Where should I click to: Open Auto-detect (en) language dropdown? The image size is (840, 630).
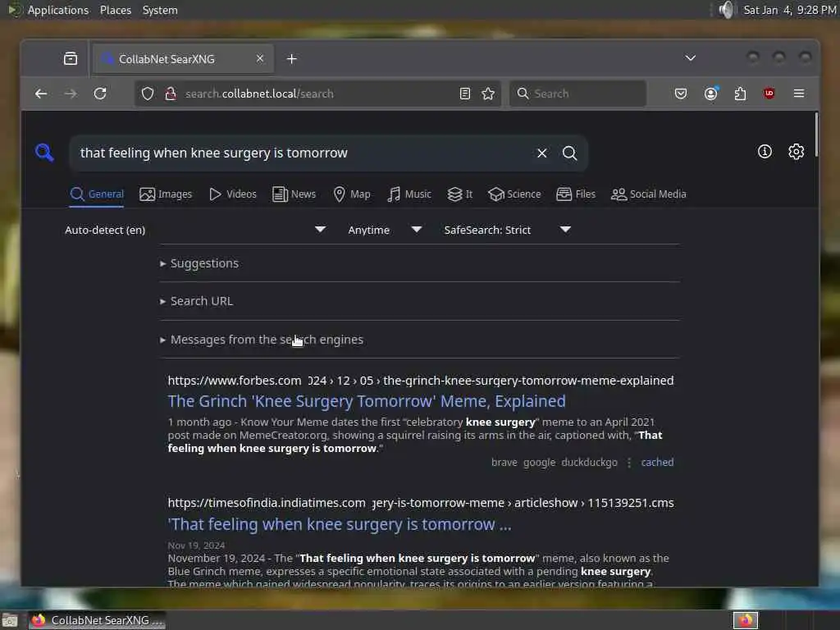tap(195, 230)
